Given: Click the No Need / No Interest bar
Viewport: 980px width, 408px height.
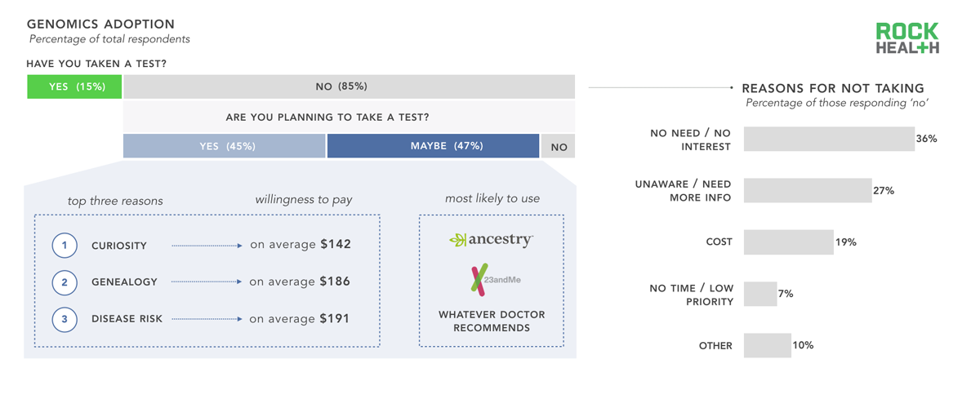Looking at the screenshot, I should (829, 139).
